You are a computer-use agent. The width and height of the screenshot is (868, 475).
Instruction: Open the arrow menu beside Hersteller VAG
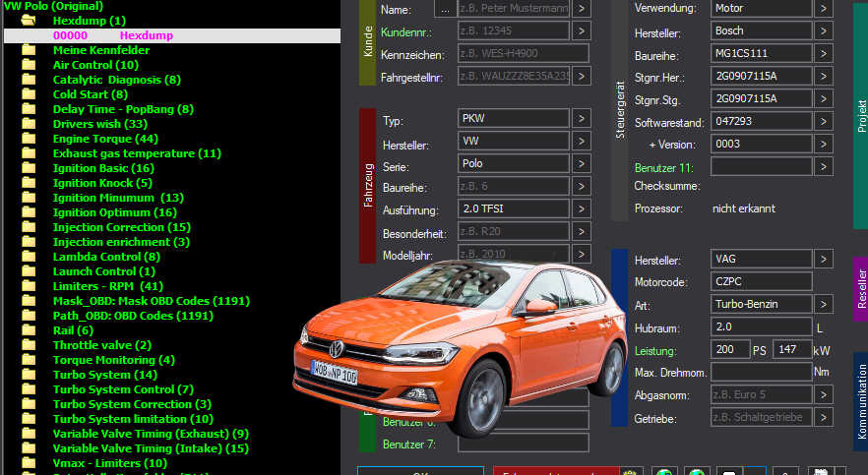coord(824,260)
